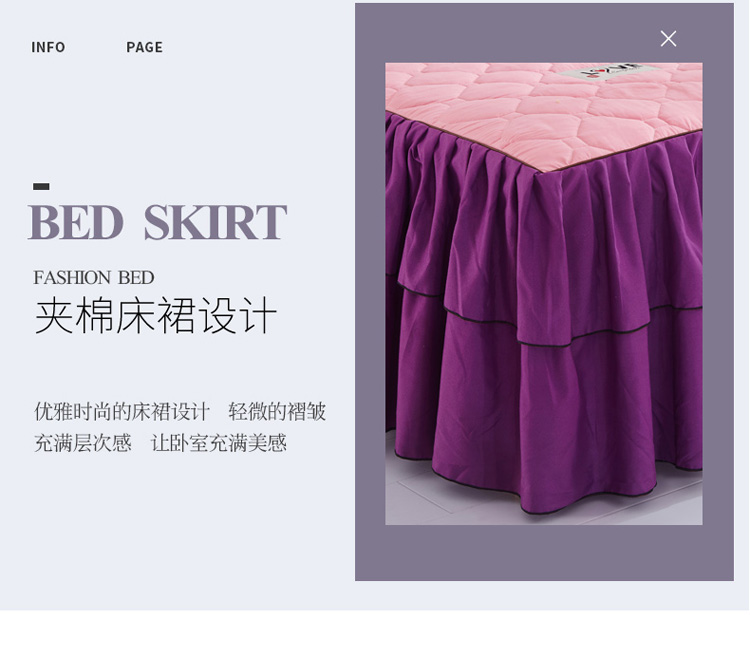The width and height of the screenshot is (750, 645).
Task: Click the 夹棉床裙设计 heading
Action: pyautogui.click(x=156, y=314)
